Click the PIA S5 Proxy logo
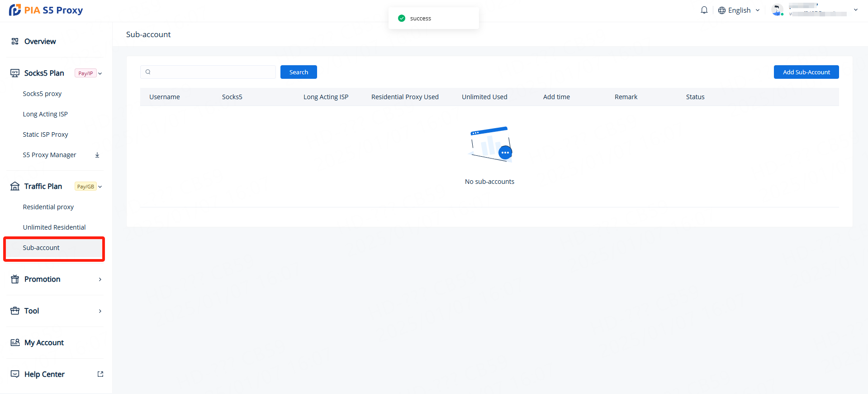Image resolution: width=868 pixels, height=394 pixels. pos(46,10)
